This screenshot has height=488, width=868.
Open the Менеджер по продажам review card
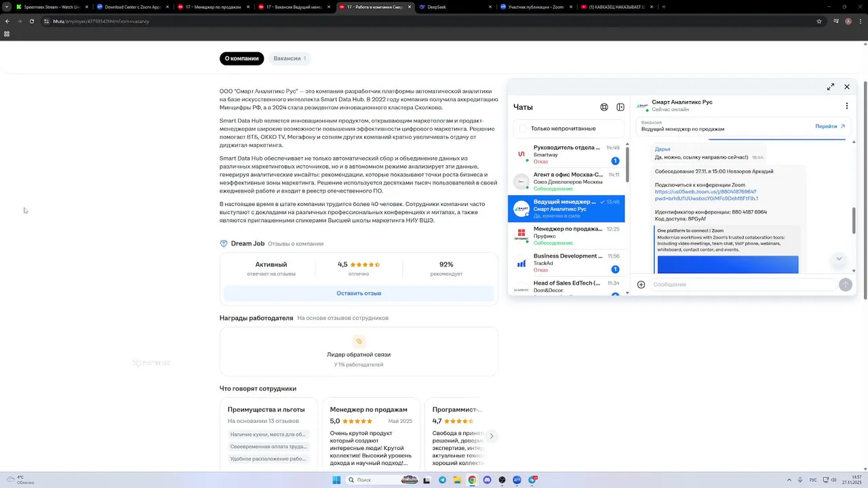point(371,435)
